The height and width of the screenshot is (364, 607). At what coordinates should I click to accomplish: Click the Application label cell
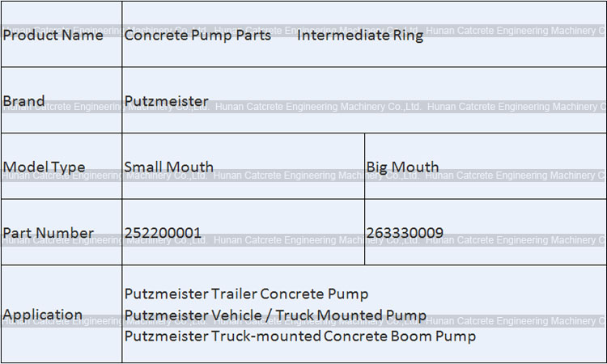tap(43, 315)
